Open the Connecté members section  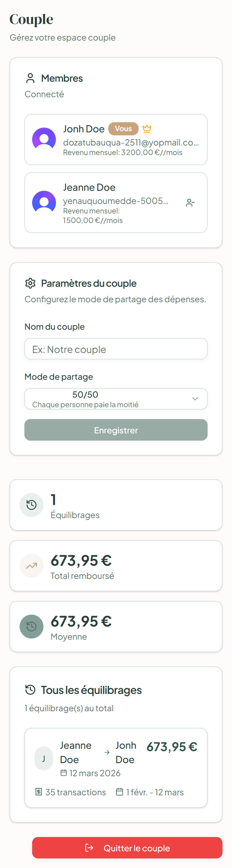44,94
